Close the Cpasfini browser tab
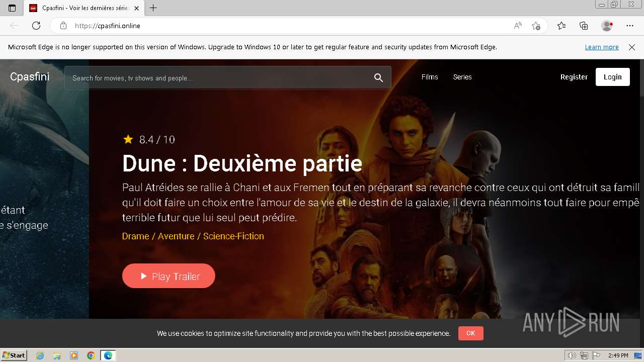Image resolution: width=644 pixels, height=362 pixels. tap(136, 8)
